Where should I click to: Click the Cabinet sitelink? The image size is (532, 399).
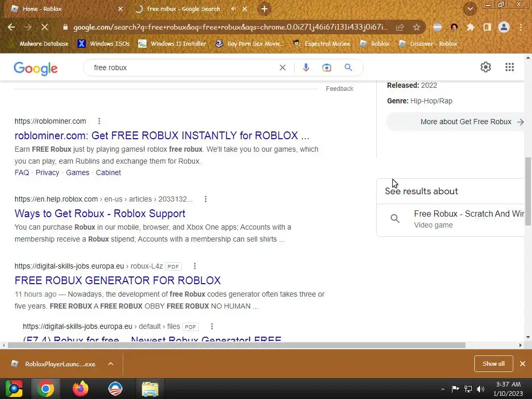108,172
